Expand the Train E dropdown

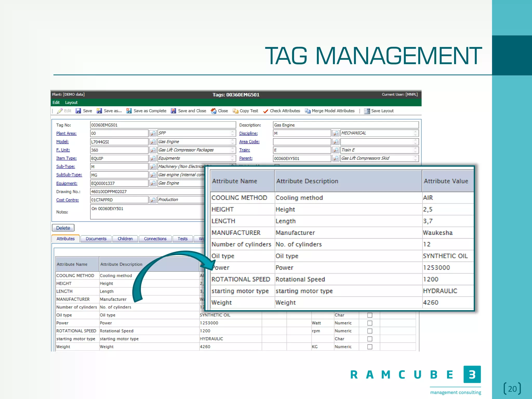pos(415,150)
